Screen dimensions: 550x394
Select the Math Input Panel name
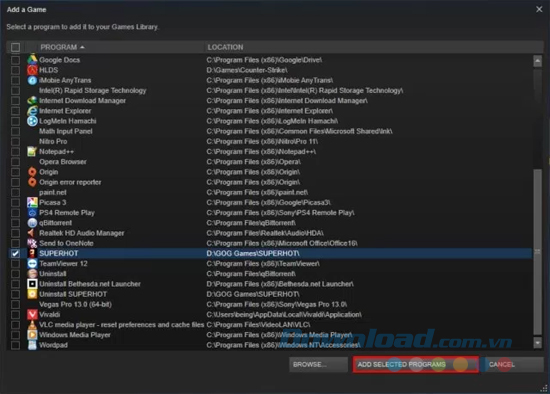pyautogui.click(x=66, y=131)
